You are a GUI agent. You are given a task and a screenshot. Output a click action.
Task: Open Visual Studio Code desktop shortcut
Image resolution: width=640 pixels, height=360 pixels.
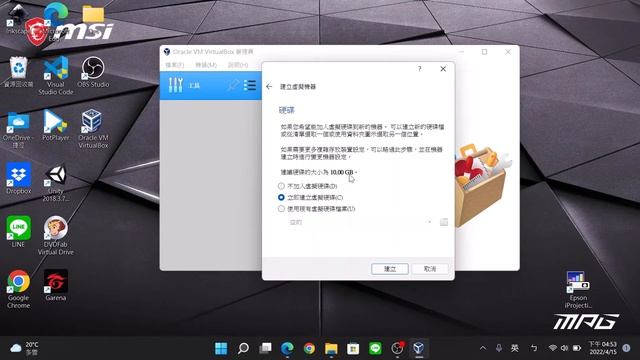coord(56,76)
